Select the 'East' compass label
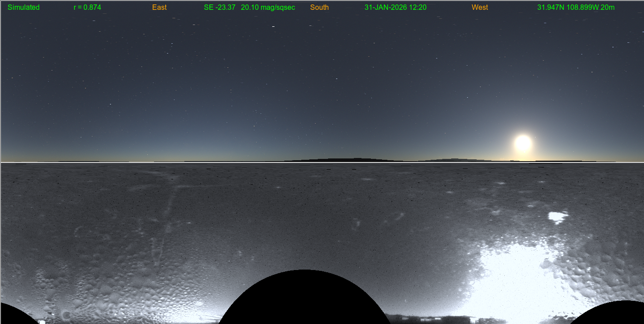Screen dimensions: 644x324 pos(159,8)
